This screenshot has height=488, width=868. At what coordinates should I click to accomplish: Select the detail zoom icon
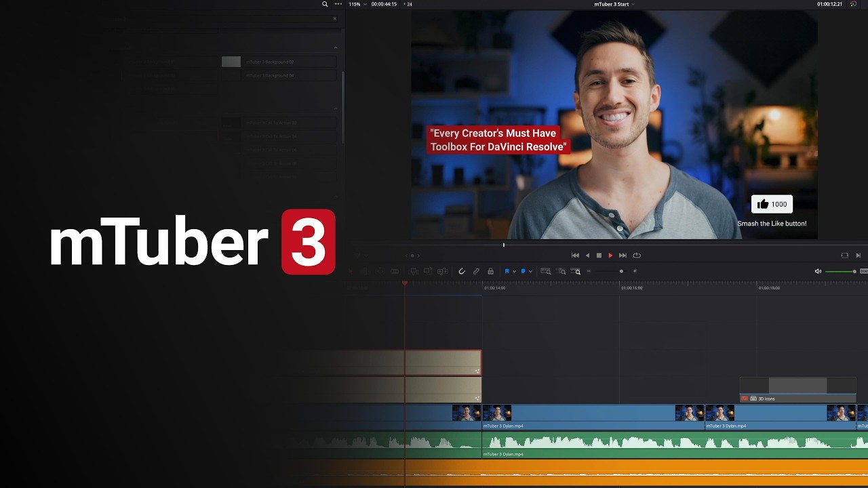click(x=561, y=271)
